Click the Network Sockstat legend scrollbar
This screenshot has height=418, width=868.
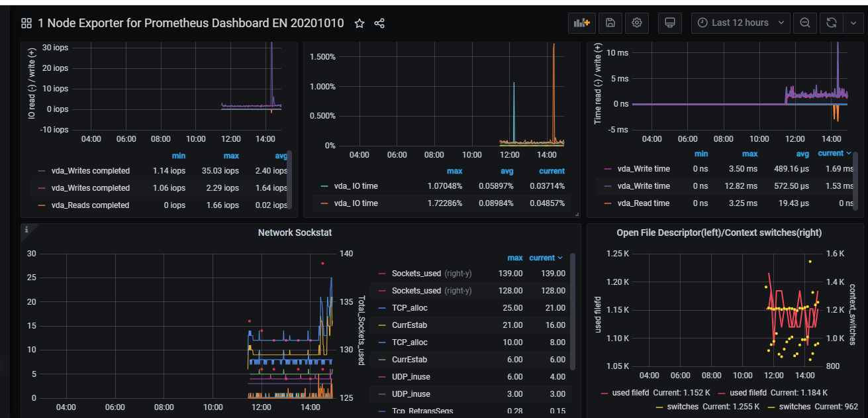coord(573,311)
